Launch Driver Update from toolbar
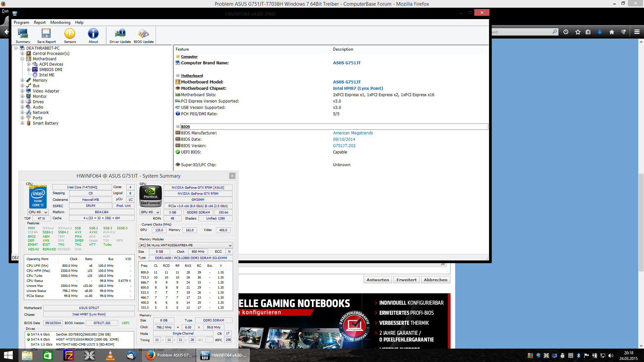The height and width of the screenshot is (362, 644). pos(120,36)
